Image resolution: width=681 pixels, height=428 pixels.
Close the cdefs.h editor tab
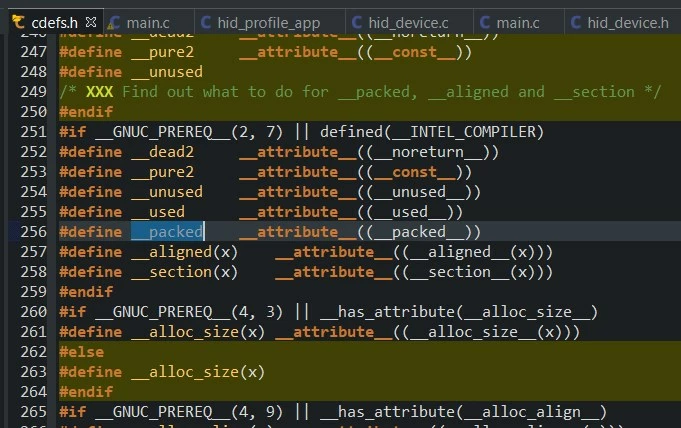pos(91,22)
